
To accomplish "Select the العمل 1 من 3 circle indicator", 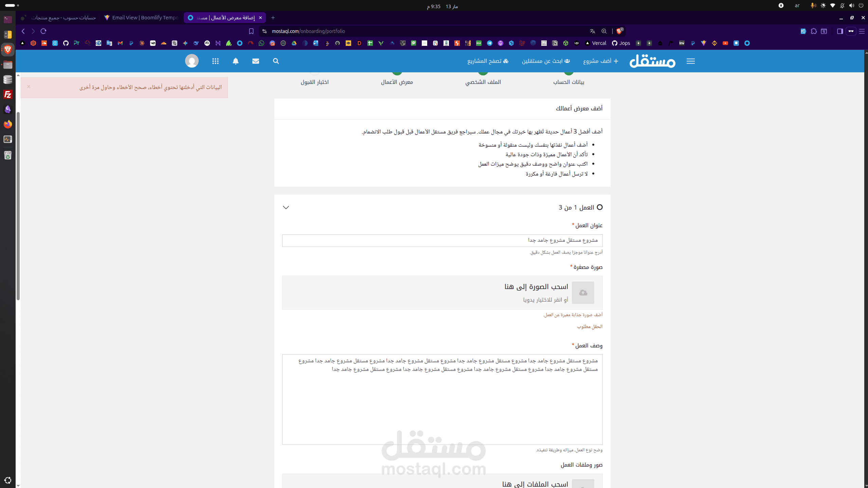I will (600, 207).
